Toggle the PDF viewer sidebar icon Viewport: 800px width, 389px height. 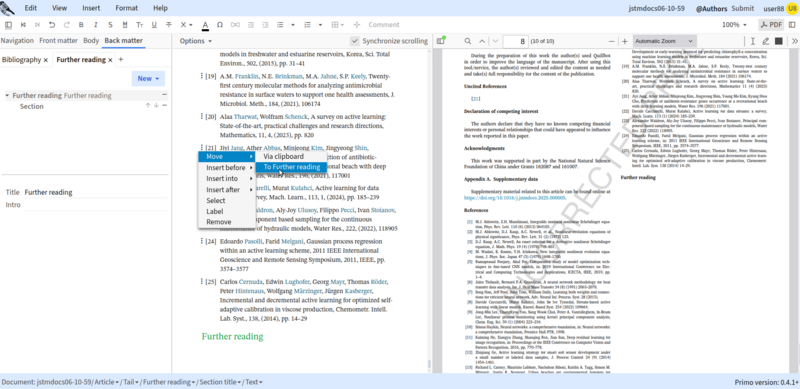coord(440,41)
